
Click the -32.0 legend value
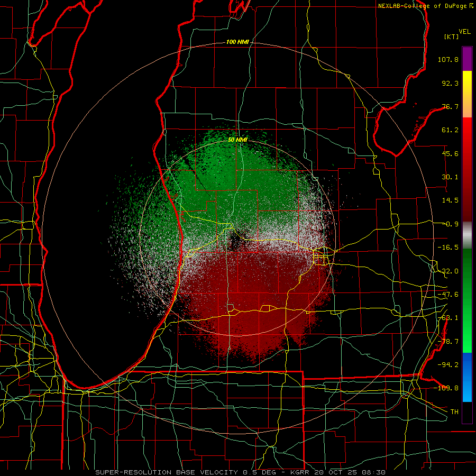(448, 271)
